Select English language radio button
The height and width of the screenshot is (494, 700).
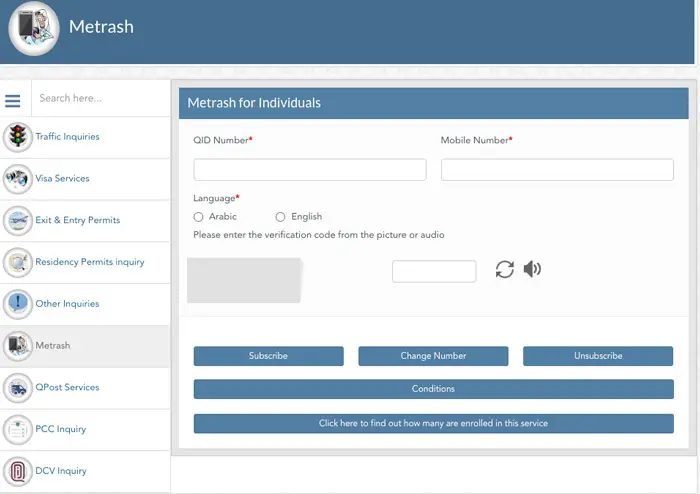pyautogui.click(x=280, y=217)
